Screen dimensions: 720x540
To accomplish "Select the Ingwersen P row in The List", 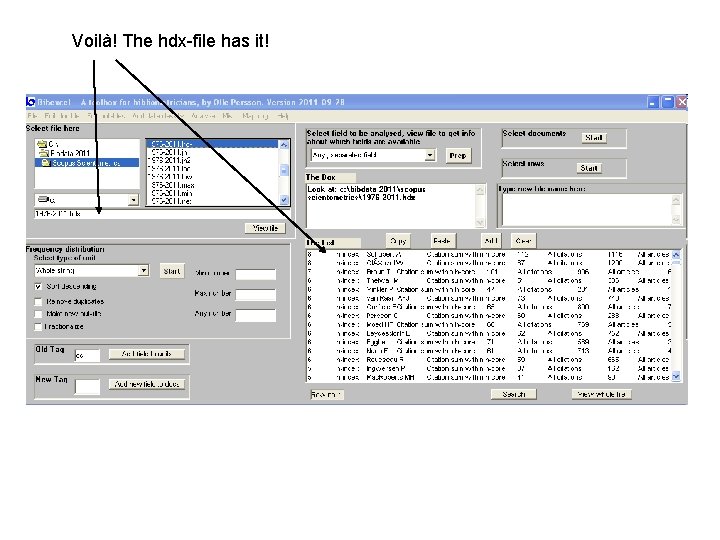I will [x=489, y=368].
